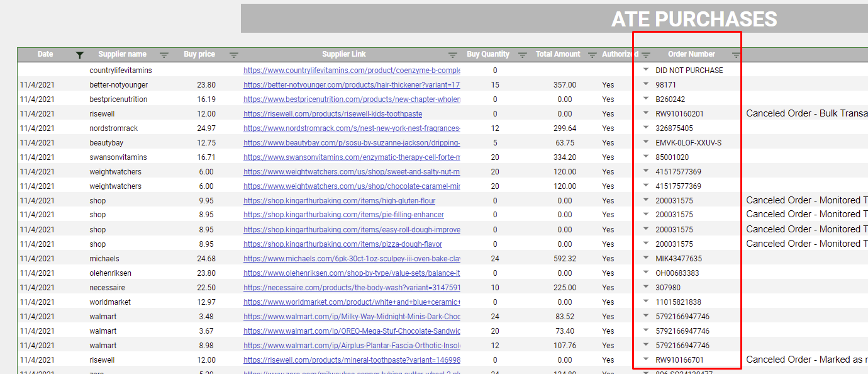Open the better-notyounger hair-thickener link

point(352,85)
